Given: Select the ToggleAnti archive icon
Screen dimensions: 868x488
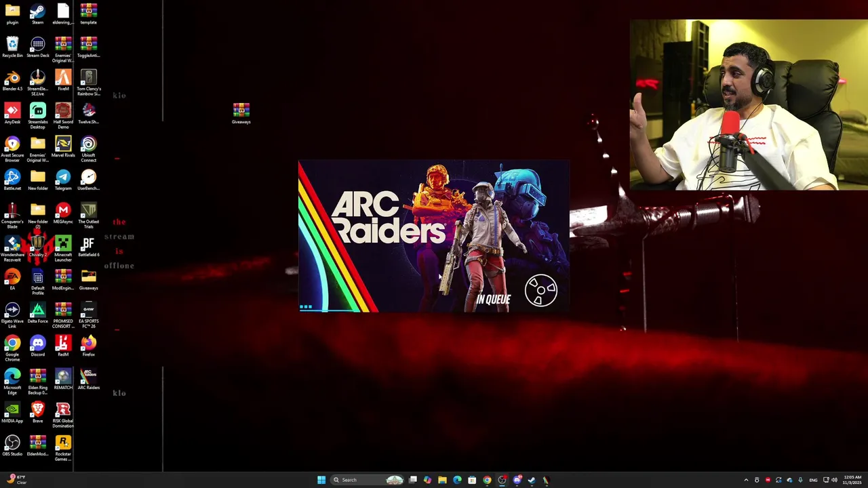Looking at the screenshot, I should 88,47.
